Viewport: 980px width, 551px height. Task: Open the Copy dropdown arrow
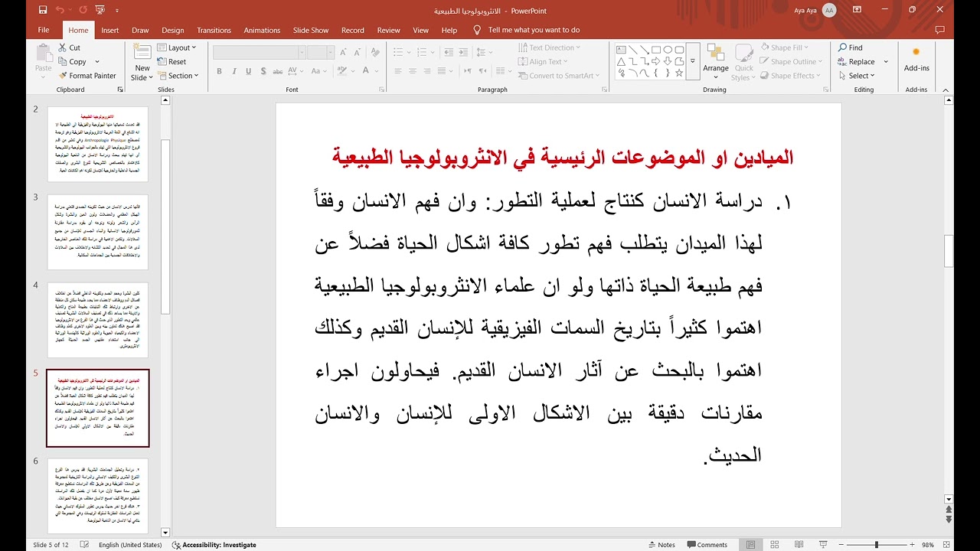[x=97, y=61]
